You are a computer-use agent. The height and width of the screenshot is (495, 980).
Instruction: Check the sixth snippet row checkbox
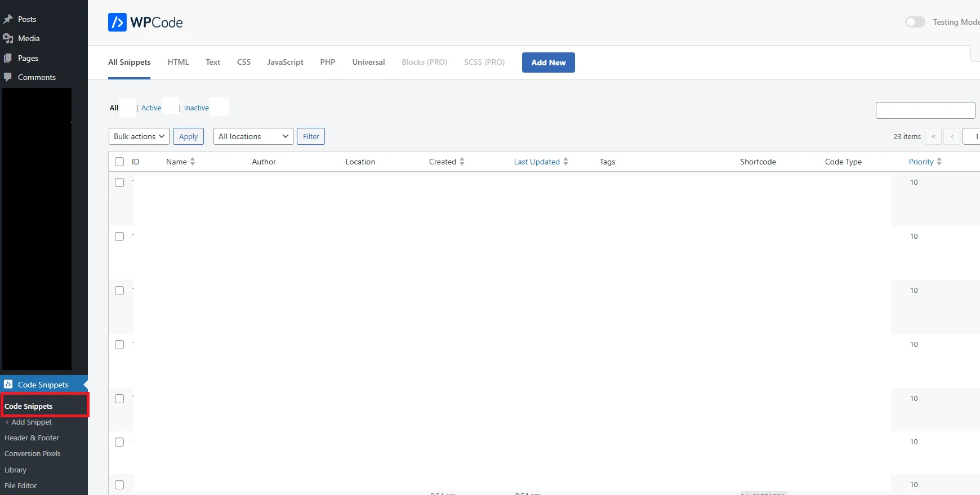(x=119, y=442)
